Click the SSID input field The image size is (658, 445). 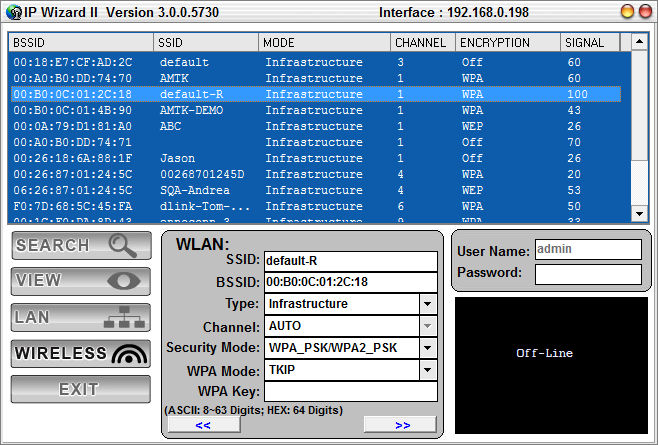click(351, 261)
